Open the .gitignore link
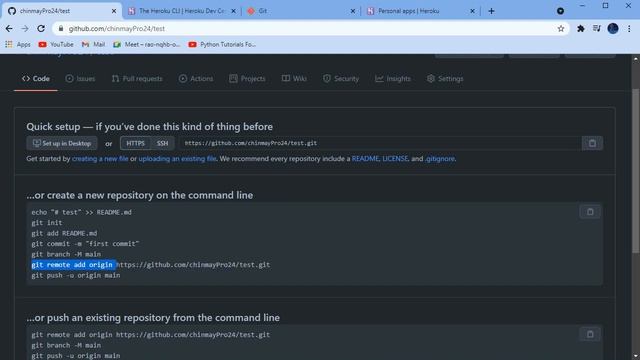 pyautogui.click(x=440, y=159)
